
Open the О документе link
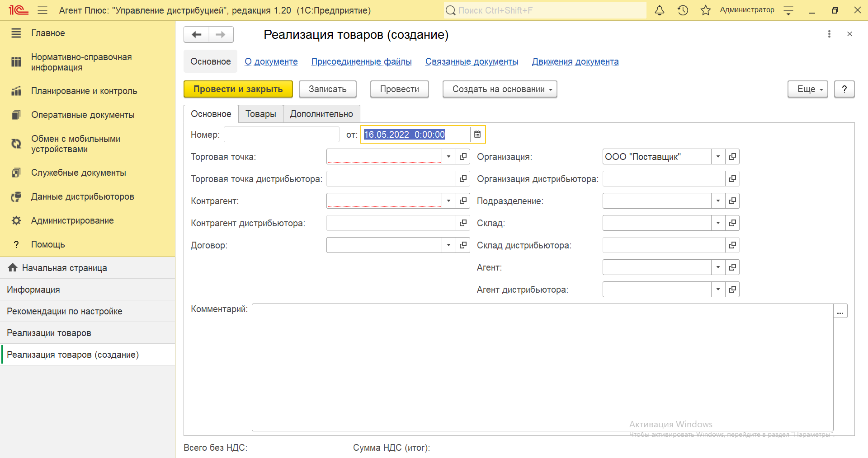[x=271, y=61]
